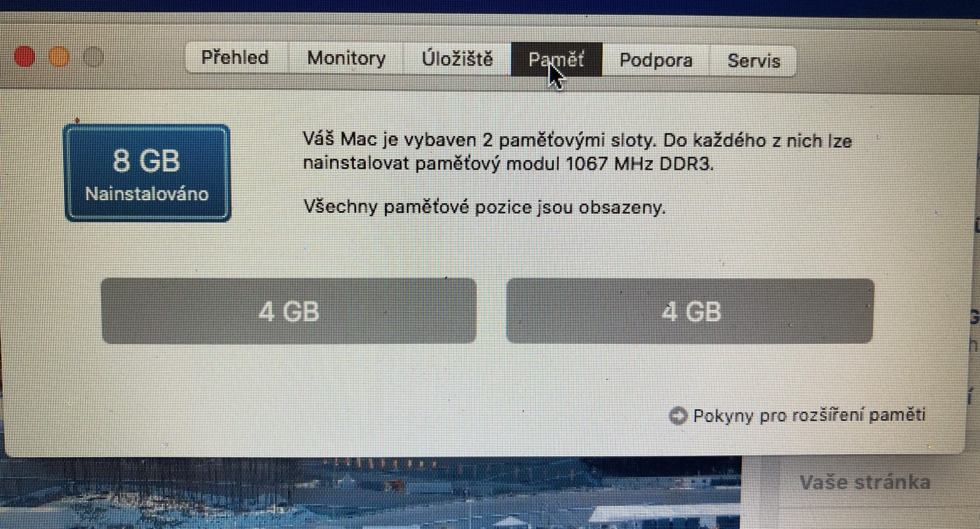Click the arrow icon beside Pokyny pro rozšíření paměti

(x=678, y=415)
